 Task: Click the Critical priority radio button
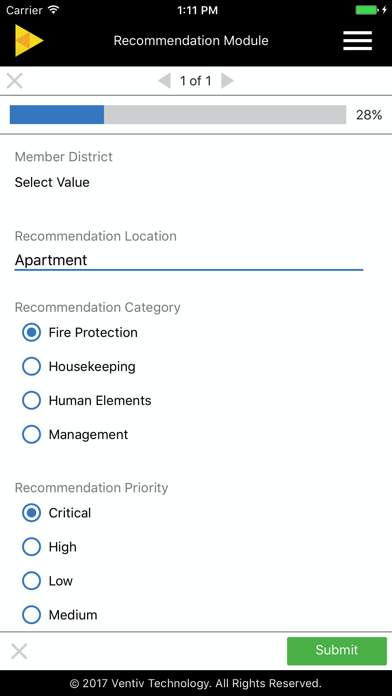point(32,513)
